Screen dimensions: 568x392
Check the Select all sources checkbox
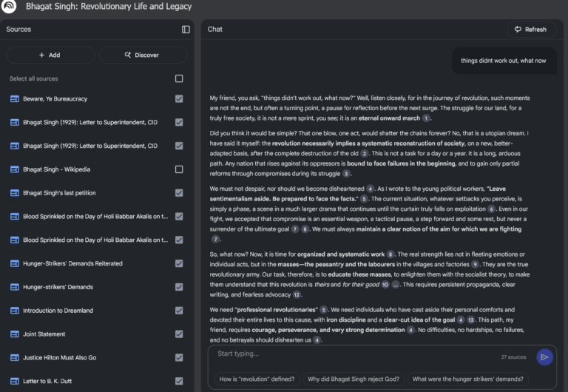pos(179,78)
